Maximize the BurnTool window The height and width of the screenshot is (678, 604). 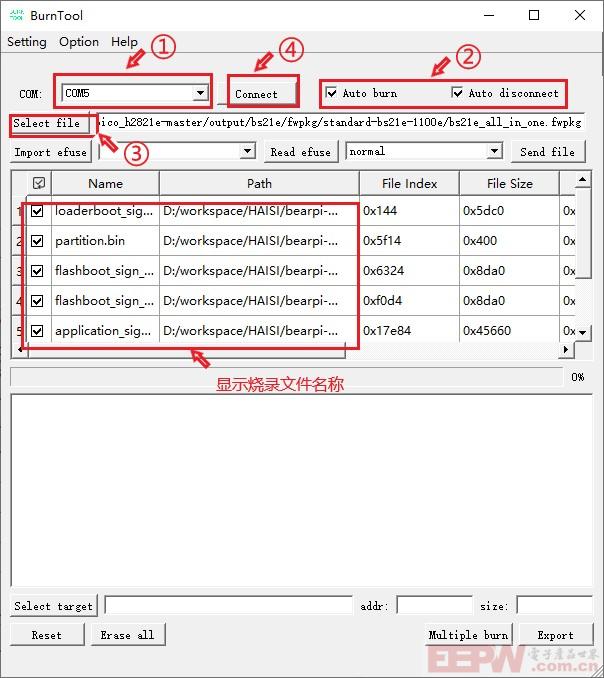pyautogui.click(x=534, y=16)
